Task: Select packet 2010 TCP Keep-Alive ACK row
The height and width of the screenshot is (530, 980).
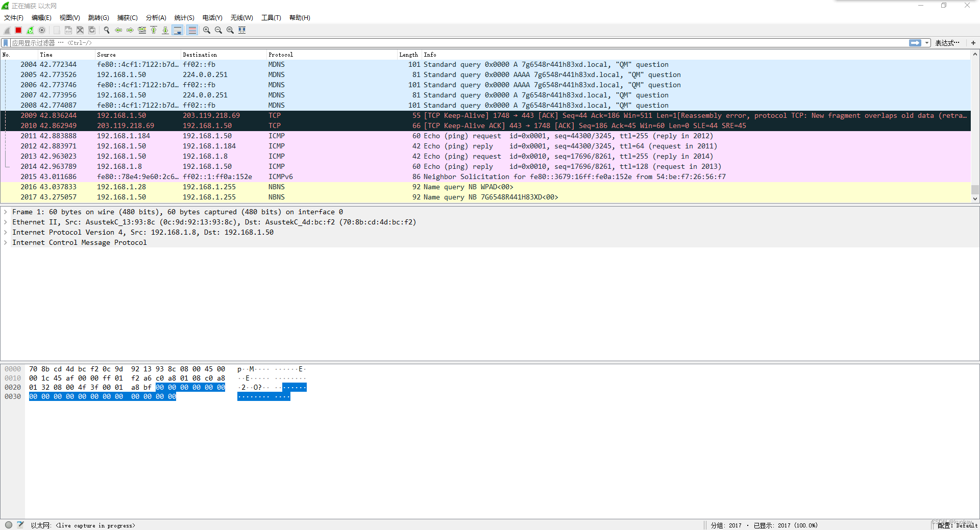Action: point(485,126)
